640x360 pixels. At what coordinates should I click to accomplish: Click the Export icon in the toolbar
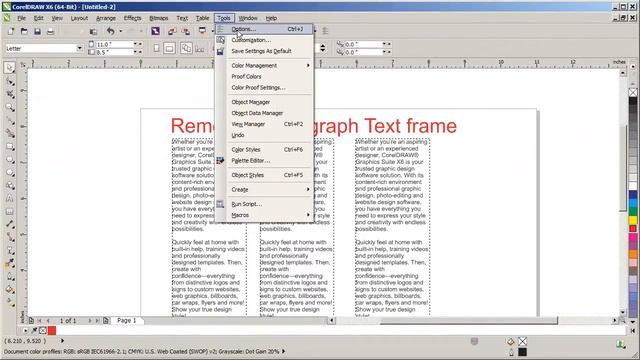point(186,31)
